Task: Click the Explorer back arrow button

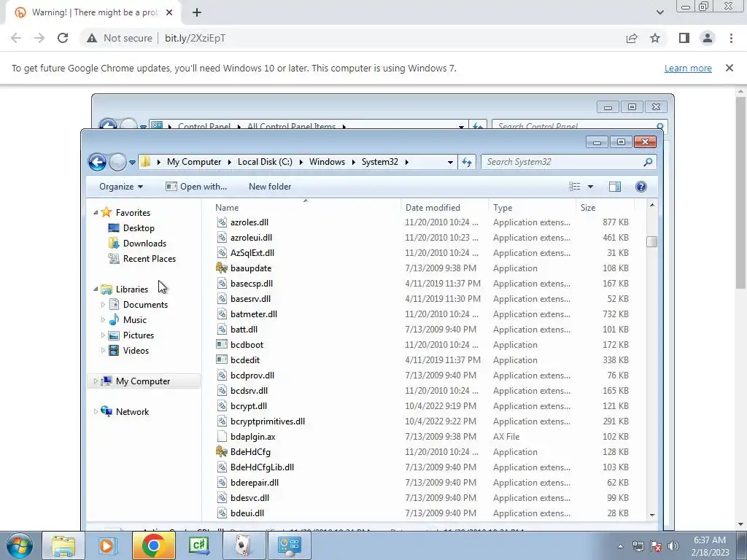Action: click(x=97, y=162)
